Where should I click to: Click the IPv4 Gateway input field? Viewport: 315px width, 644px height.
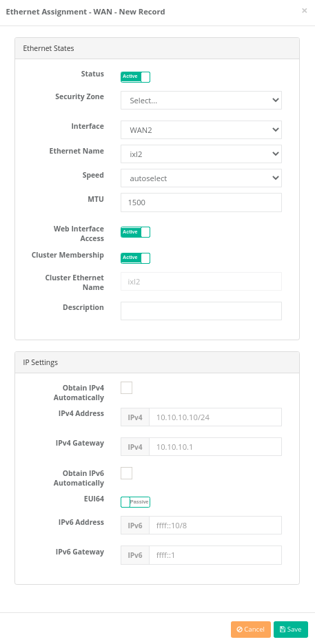[216, 447]
